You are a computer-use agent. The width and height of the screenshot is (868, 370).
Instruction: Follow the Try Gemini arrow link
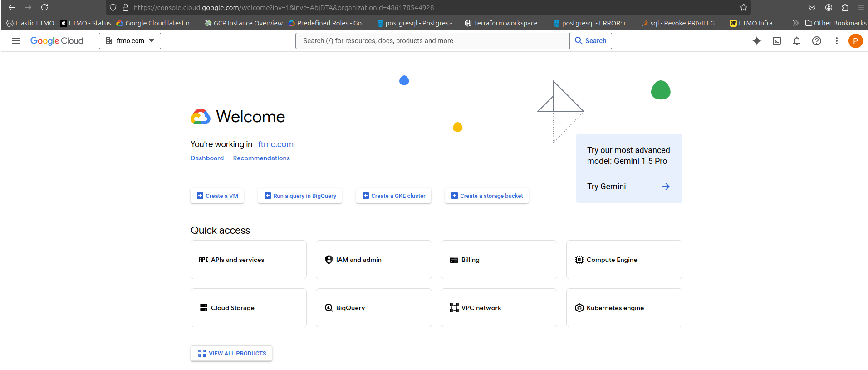(x=666, y=187)
